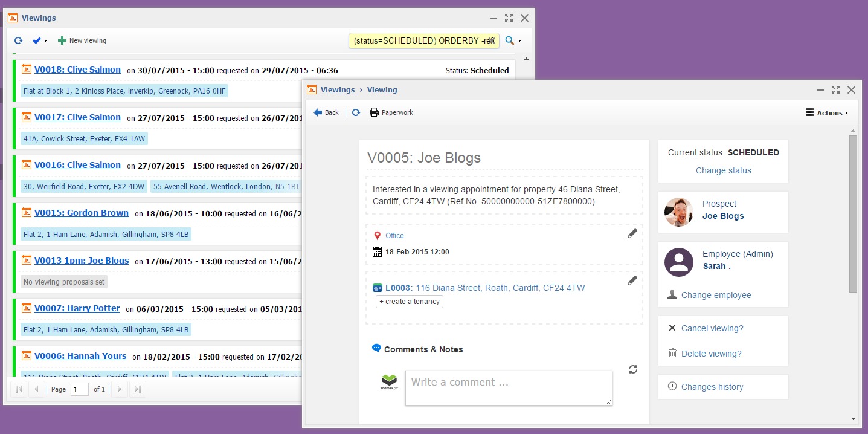Click the pencil icon beside L0003 property
Screen dimensions: 868x434
(632, 280)
